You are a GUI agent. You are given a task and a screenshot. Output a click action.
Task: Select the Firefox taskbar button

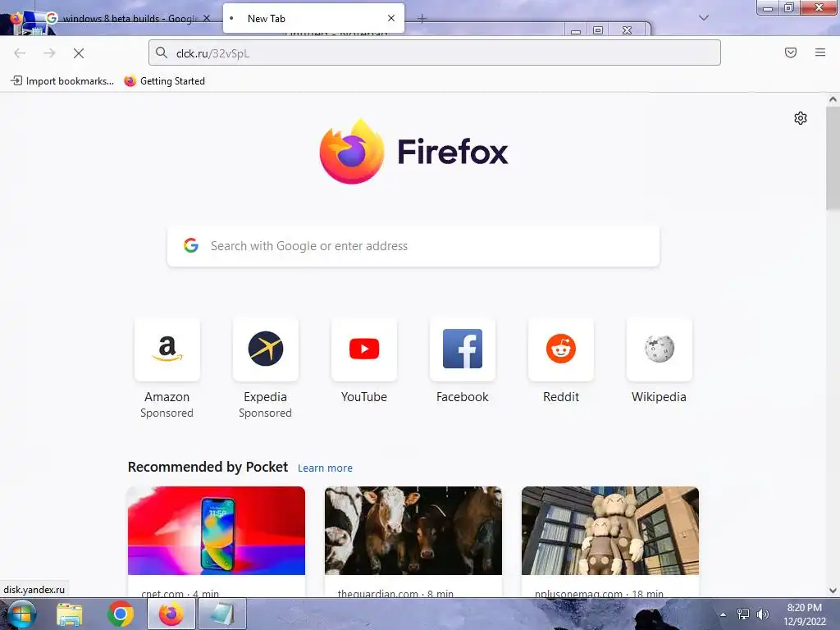coord(171,614)
